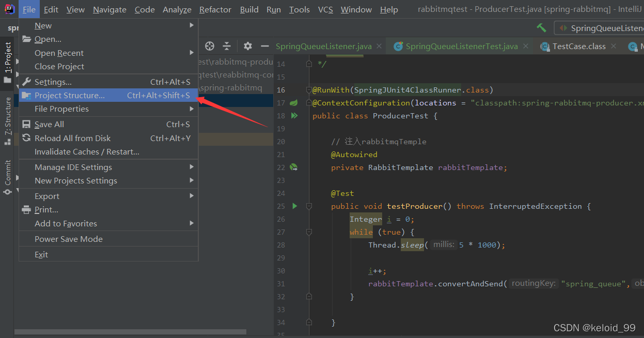Click the rabbitTemplate field on line 22

(470, 167)
